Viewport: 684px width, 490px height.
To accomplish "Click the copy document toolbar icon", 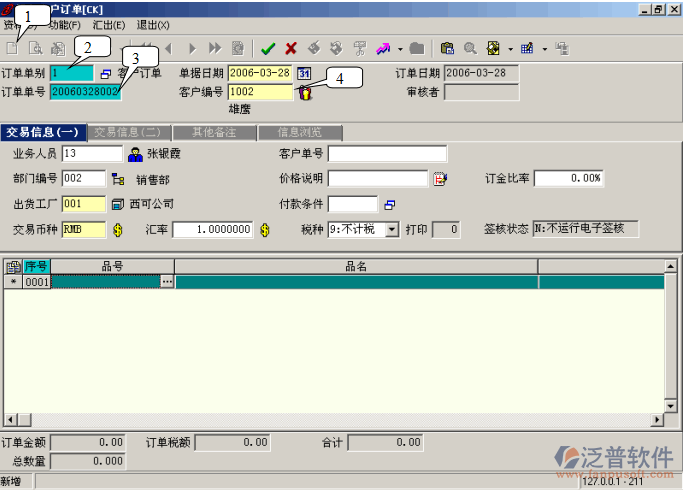I will 58,48.
